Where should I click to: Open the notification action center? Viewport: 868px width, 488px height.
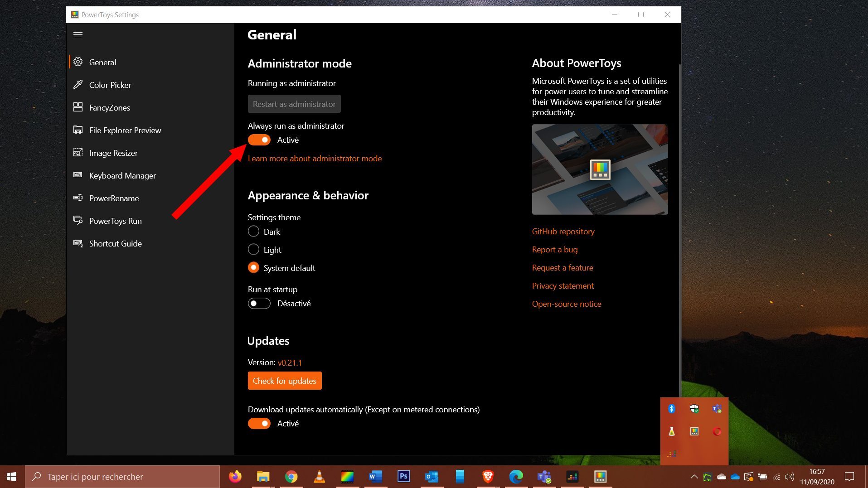click(849, 477)
